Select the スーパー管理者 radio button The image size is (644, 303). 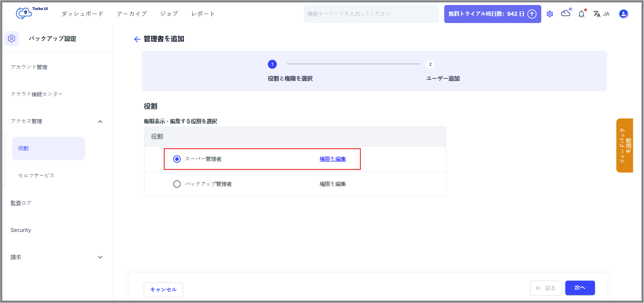[177, 159]
